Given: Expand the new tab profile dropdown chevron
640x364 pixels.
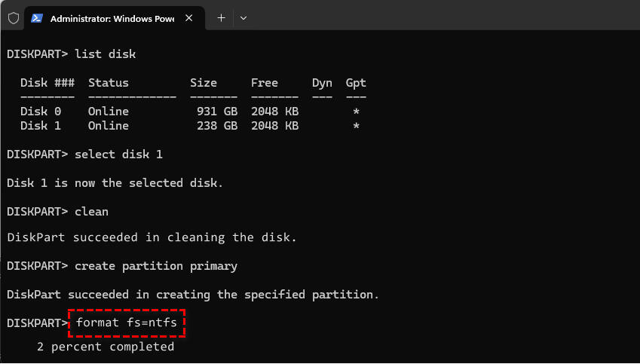Looking at the screenshot, I should pos(243,18).
